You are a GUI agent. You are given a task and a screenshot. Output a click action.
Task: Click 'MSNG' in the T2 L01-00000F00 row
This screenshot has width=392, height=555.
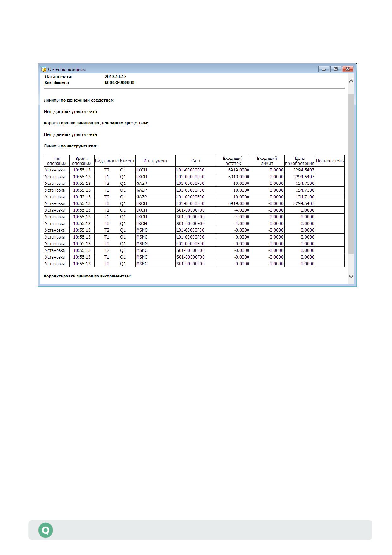click(x=142, y=230)
